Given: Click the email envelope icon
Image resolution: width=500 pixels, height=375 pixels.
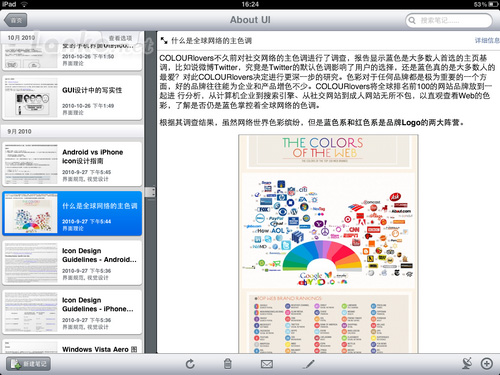Looking at the screenshot, I should click(x=267, y=364).
